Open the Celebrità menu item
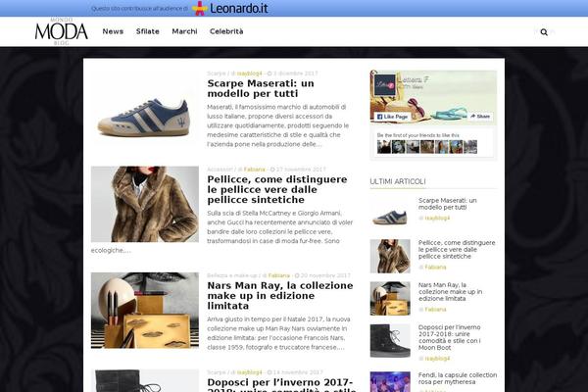Screen dimensions: 588x392 click(x=226, y=31)
